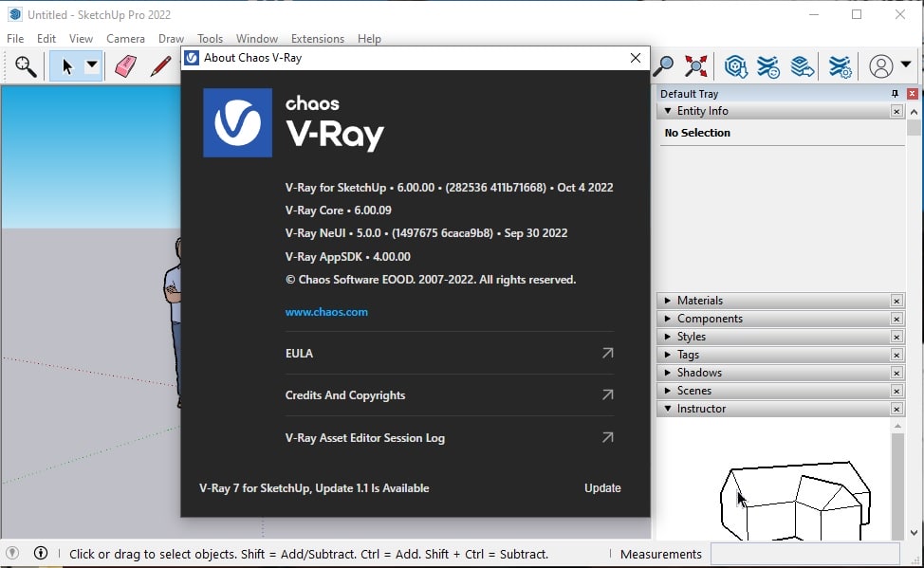This screenshot has width=924, height=568.
Task: Pin the Default Tray with pushpin
Action: coord(895,94)
